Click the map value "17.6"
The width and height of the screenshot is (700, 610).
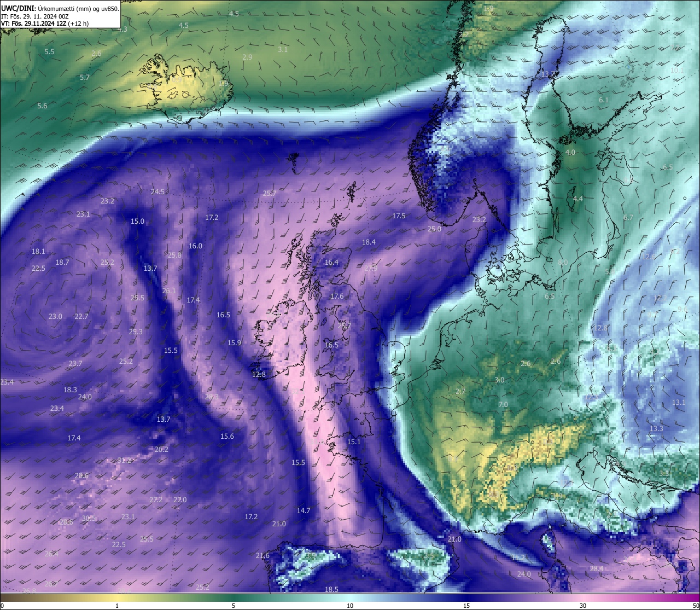click(337, 297)
